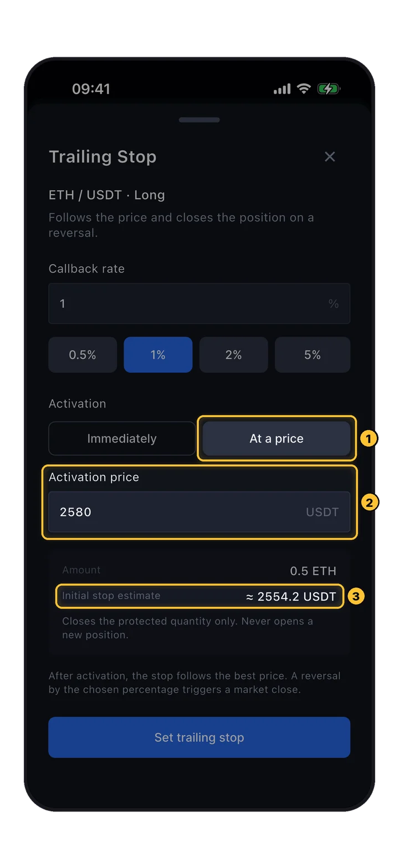Tap the 09:41 status bar clock
399x868 pixels.
(91, 89)
